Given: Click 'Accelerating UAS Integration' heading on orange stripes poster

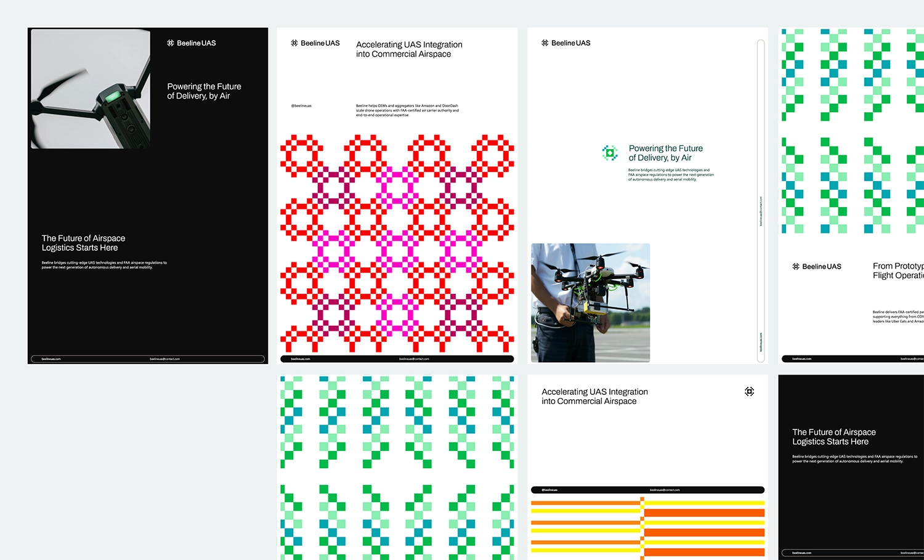Looking at the screenshot, I should click(594, 396).
